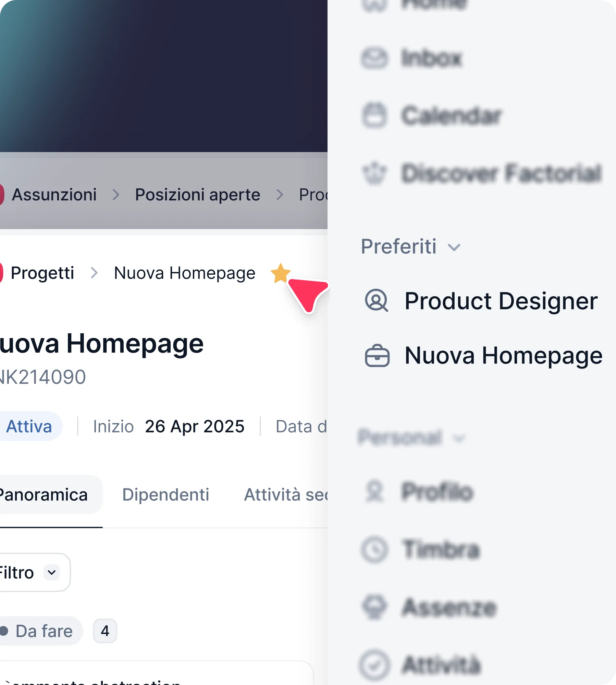The height and width of the screenshot is (685, 616).
Task: Collapse the Personal section chevron
Action: point(458,438)
